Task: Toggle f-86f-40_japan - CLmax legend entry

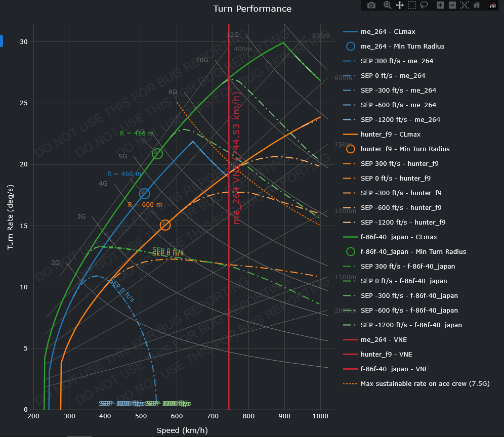Action: 399,237
